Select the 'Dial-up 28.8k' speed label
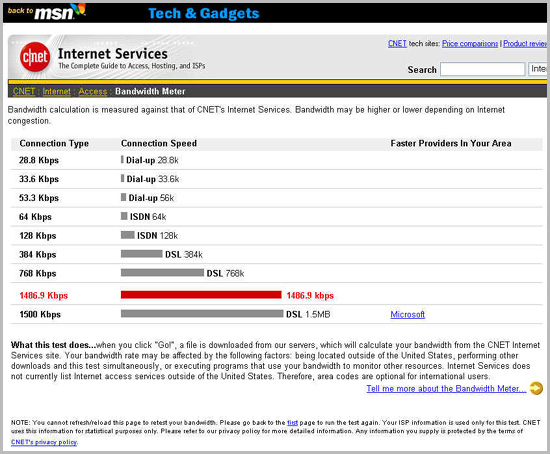Image resolution: width=550 pixels, height=454 pixels. [x=152, y=160]
